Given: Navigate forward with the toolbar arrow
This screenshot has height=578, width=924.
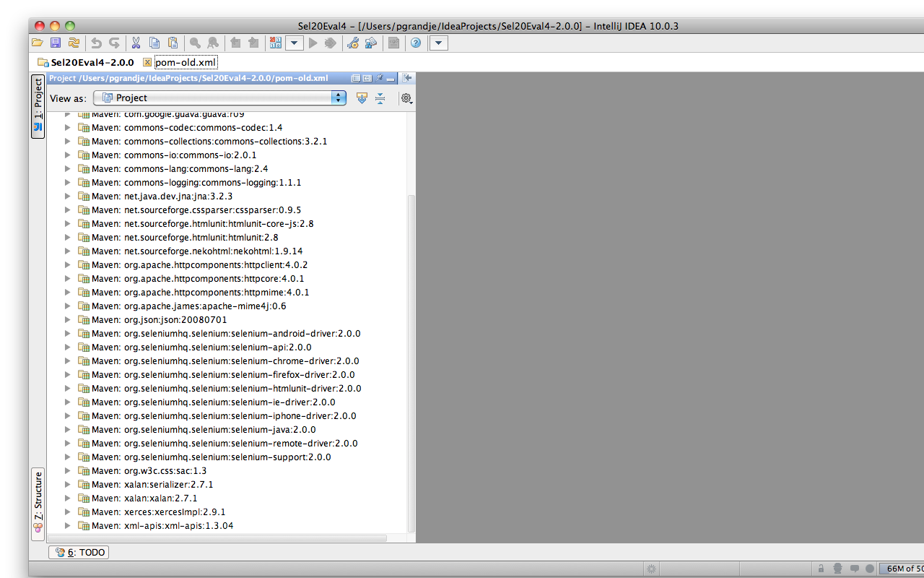Looking at the screenshot, I should [253, 43].
